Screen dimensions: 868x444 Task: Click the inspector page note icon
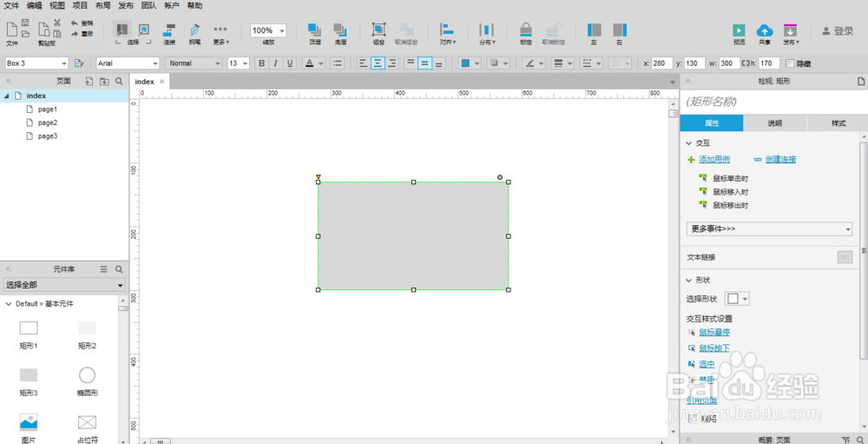861,81
